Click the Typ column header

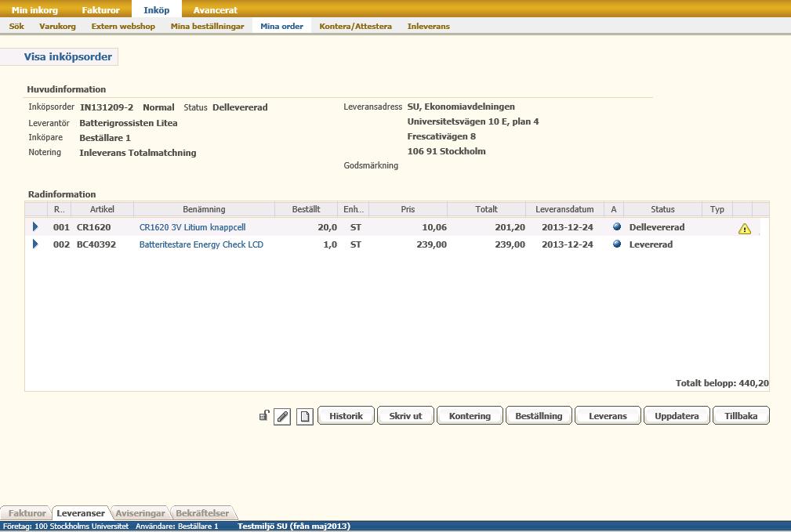[x=717, y=209]
